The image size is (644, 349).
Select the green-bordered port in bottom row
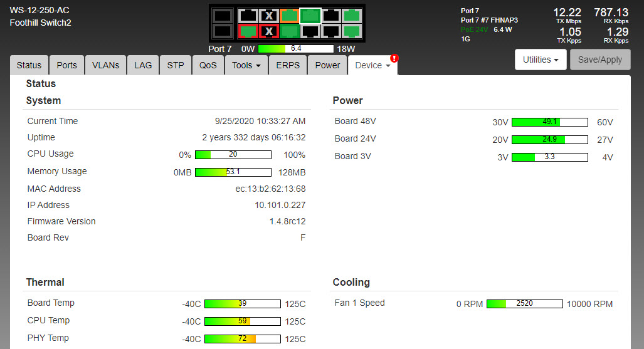[289, 31]
